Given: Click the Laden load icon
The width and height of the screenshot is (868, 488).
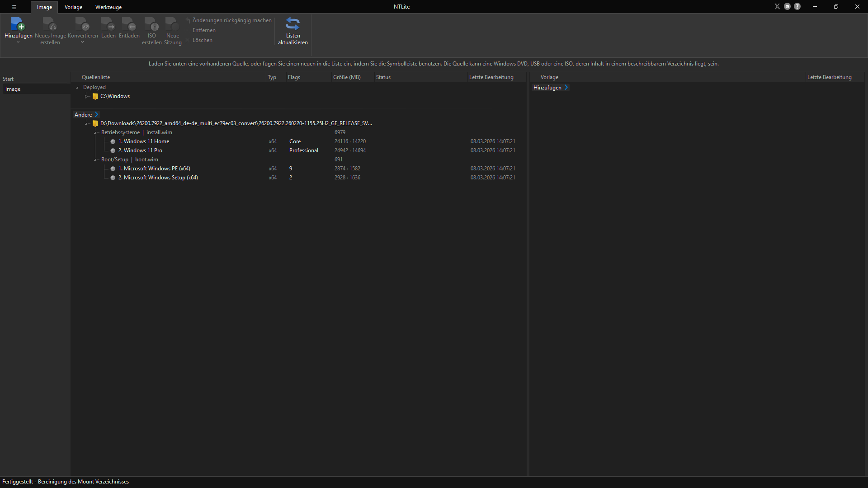Looking at the screenshot, I should [x=108, y=24].
